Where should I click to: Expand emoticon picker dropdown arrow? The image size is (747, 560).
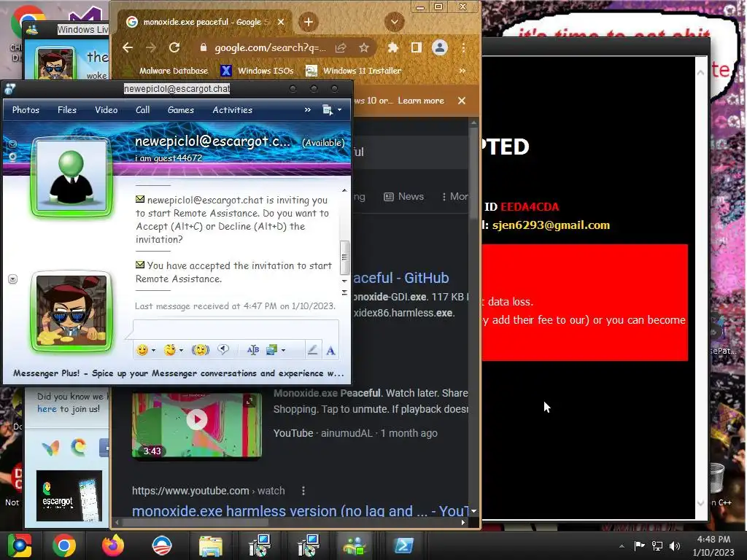(153, 351)
